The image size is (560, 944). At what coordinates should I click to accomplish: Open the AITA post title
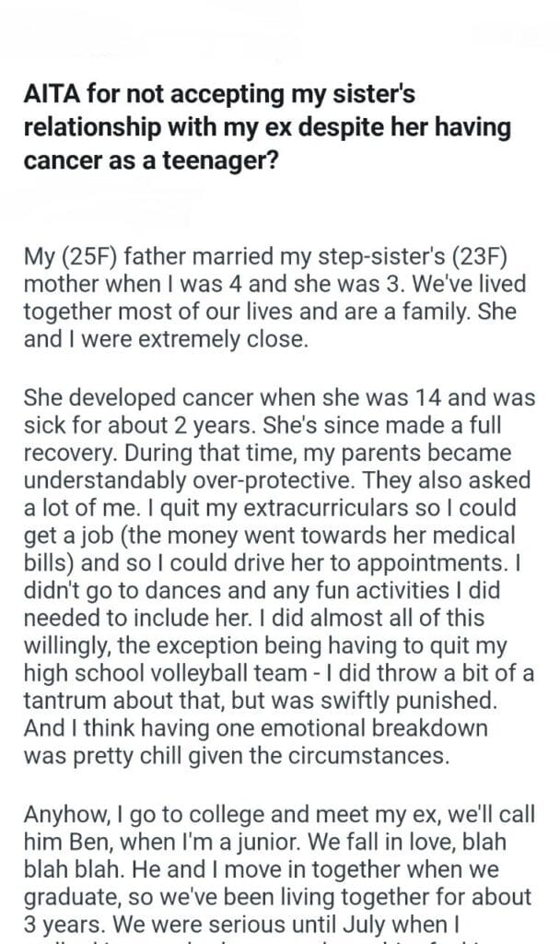point(267,128)
